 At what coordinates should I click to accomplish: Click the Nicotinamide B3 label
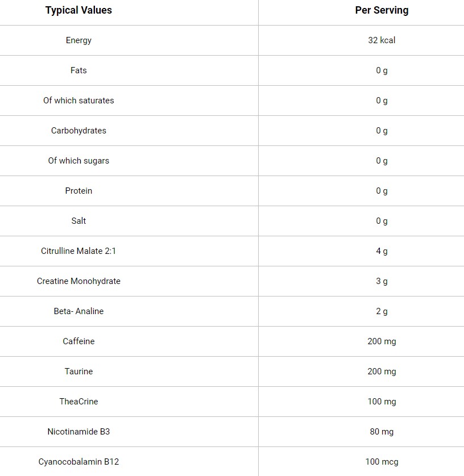point(78,431)
